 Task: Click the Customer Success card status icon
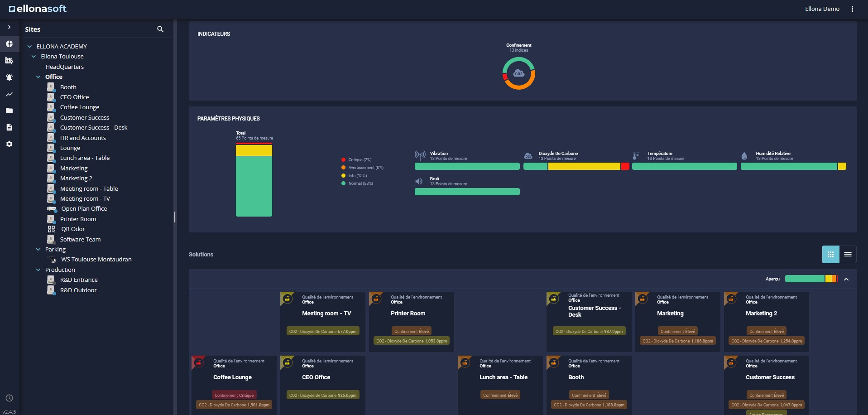coord(731,362)
